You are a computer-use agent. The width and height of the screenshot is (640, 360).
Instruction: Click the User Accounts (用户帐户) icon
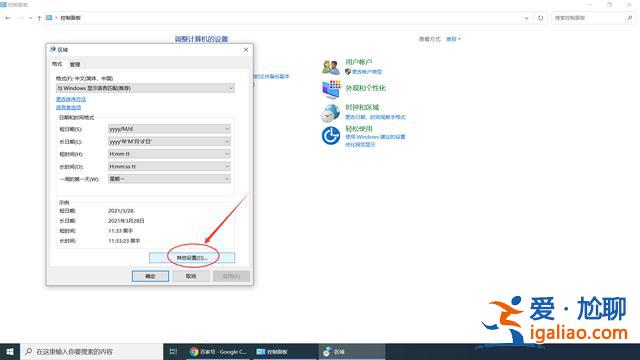pos(331,67)
